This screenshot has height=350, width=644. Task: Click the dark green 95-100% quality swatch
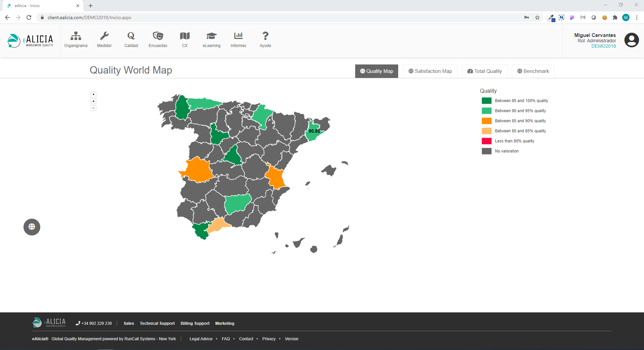click(x=486, y=101)
